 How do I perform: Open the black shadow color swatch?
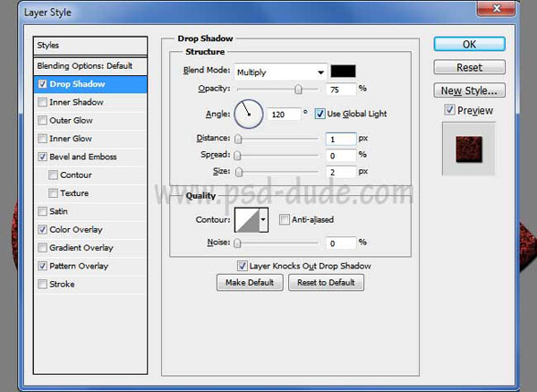coord(343,71)
